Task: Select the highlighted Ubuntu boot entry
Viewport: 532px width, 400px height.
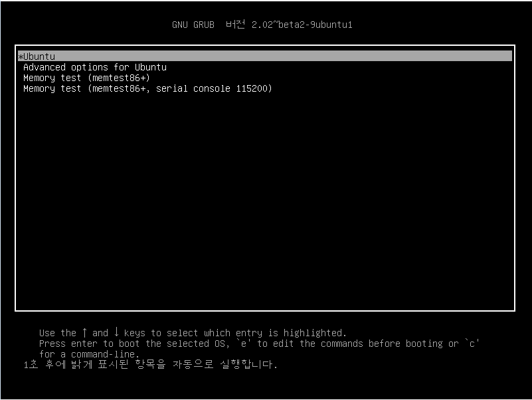Action: point(264,56)
